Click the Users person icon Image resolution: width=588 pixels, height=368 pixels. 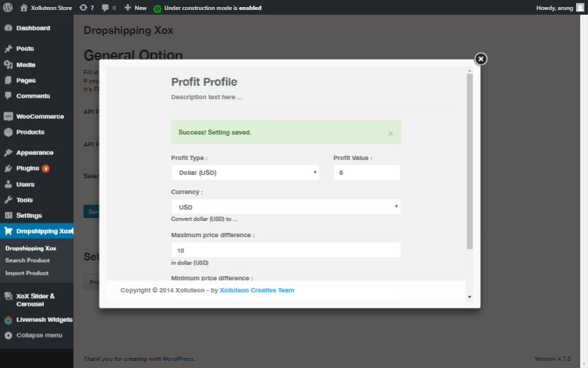point(8,185)
